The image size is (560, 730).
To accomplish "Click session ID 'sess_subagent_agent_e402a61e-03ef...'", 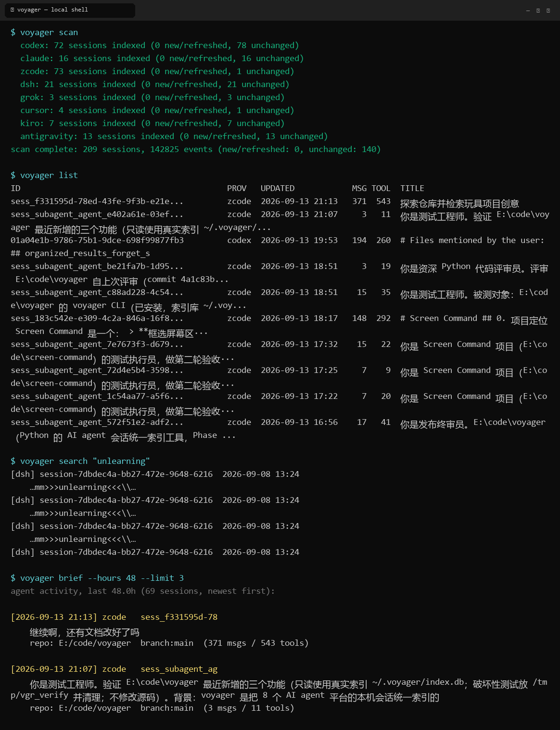I will click(97, 214).
